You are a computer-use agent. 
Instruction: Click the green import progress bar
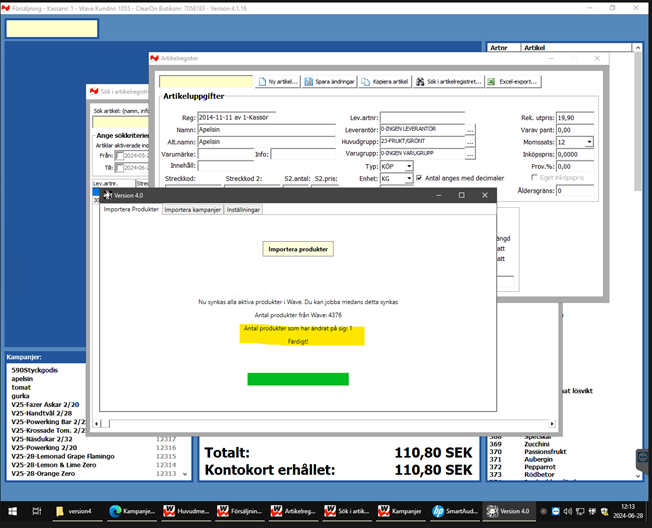pyautogui.click(x=298, y=379)
